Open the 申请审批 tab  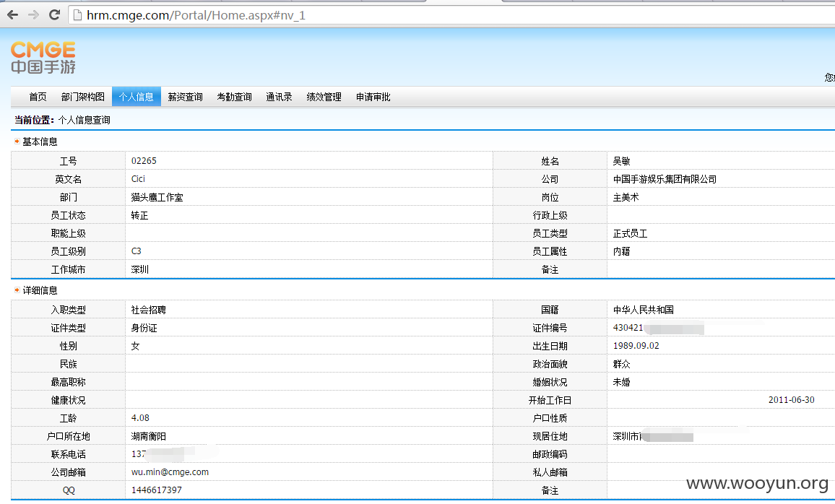tap(373, 97)
